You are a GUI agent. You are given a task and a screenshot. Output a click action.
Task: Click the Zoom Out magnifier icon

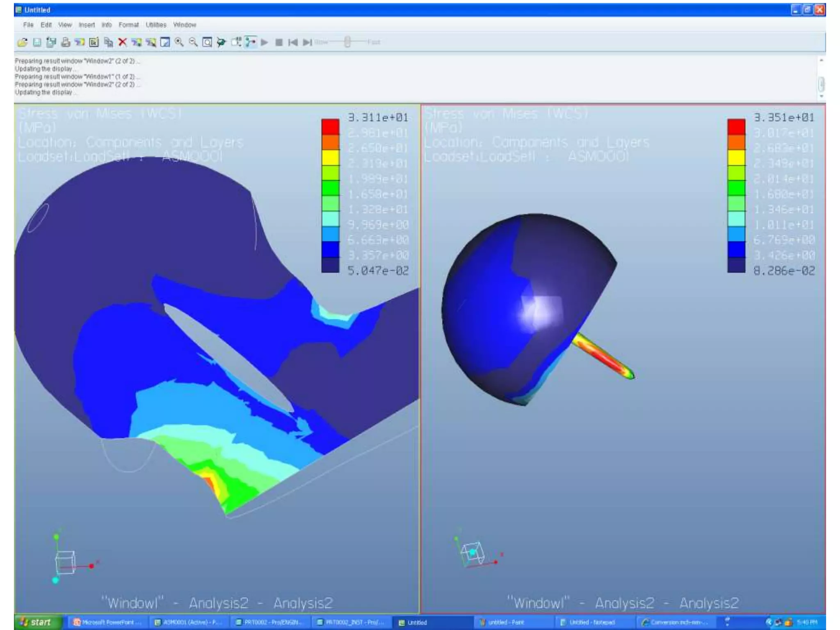pos(193,42)
